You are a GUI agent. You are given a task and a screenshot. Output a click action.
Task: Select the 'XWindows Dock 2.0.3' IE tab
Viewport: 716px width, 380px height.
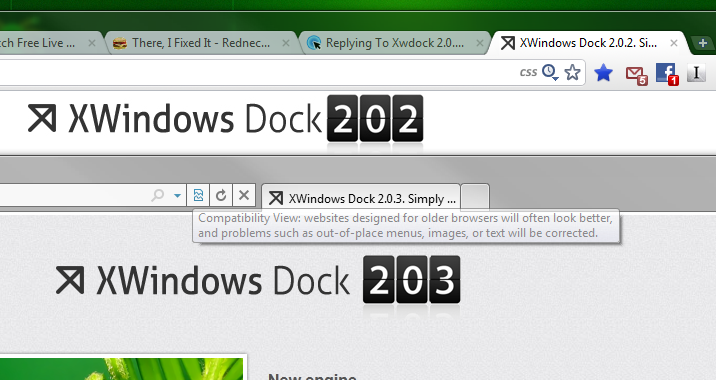pyautogui.click(x=361, y=198)
